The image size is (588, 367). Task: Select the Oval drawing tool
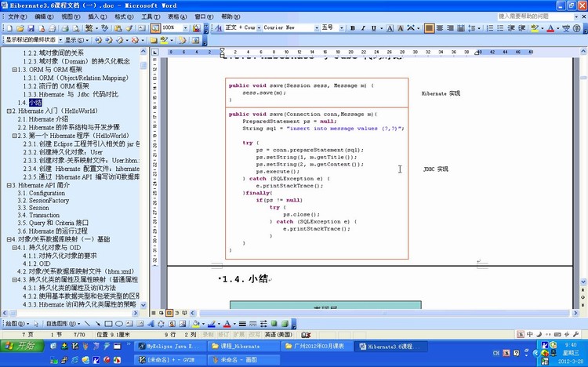(119, 323)
